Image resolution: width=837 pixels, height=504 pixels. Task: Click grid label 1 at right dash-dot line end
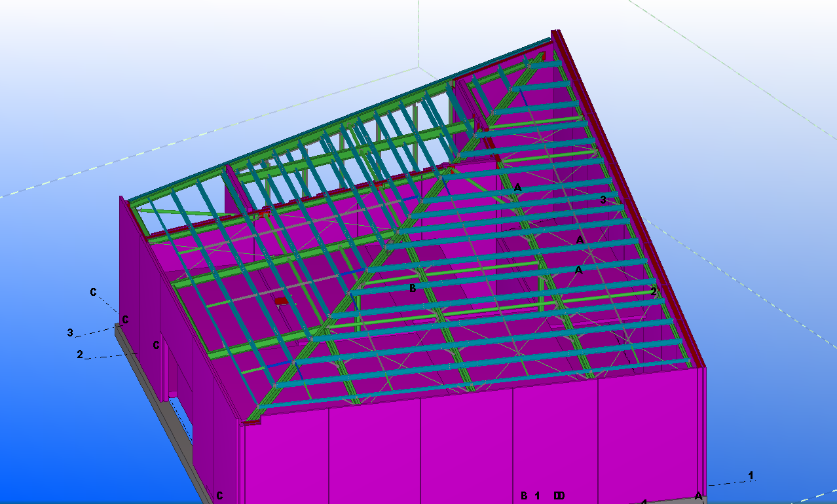(751, 475)
